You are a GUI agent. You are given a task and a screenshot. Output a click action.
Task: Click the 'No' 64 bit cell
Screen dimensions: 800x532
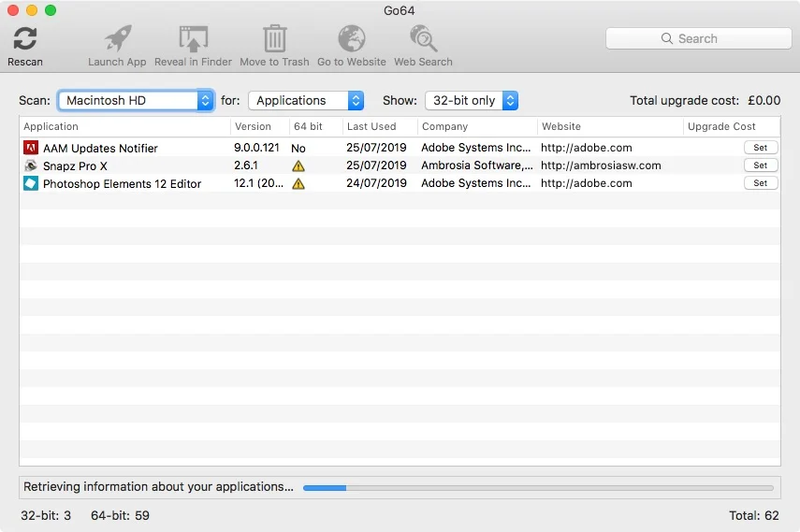(298, 148)
